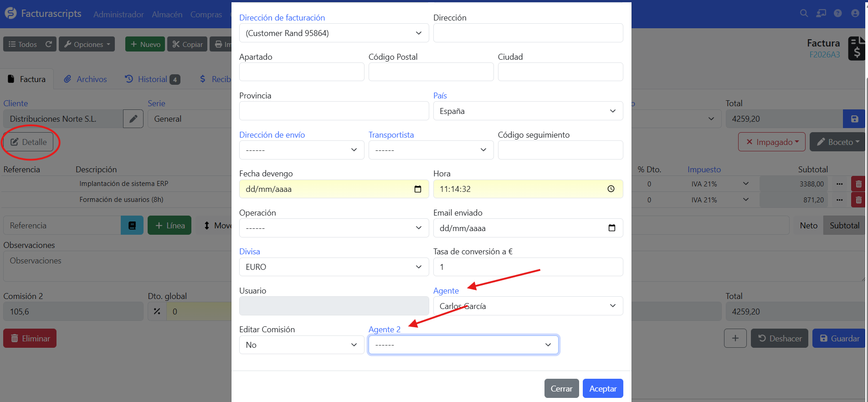
Task: Click the Facturascripts logo icon
Action: coord(10,14)
